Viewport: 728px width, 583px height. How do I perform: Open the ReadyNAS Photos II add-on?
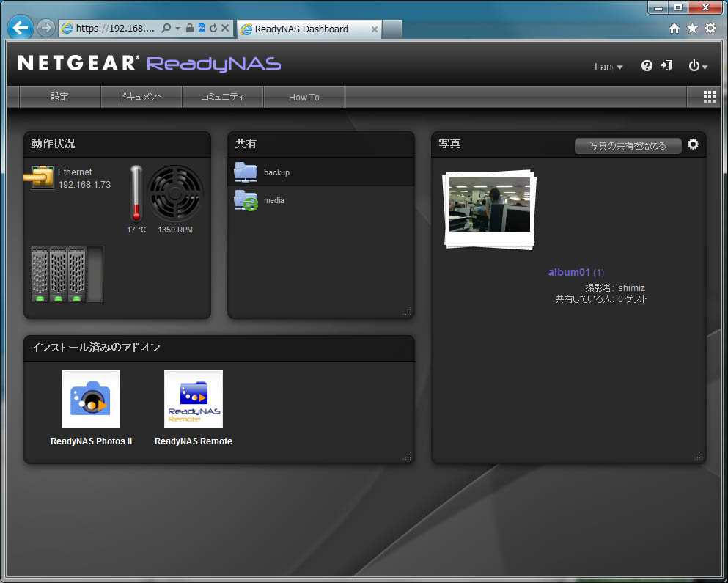pos(91,400)
